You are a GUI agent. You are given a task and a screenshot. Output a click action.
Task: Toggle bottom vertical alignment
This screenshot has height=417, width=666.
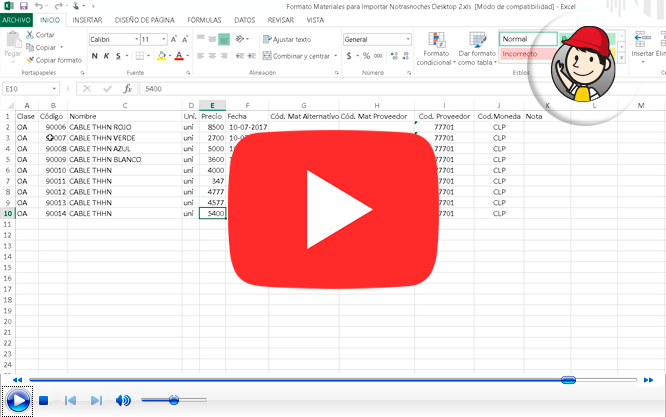(x=224, y=39)
